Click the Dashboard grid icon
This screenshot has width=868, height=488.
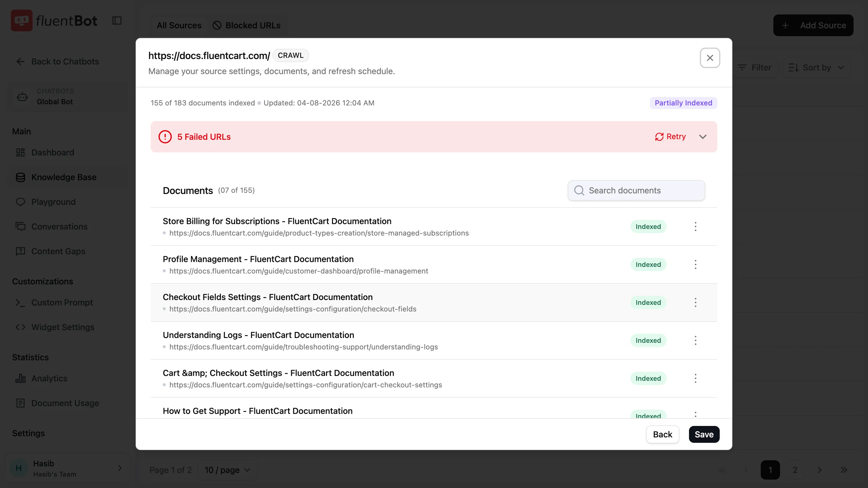(20, 152)
